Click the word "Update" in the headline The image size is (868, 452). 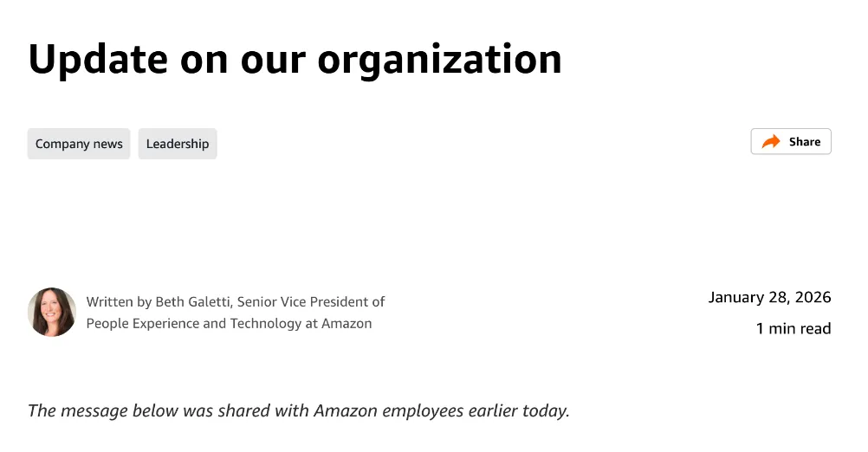tap(97, 59)
